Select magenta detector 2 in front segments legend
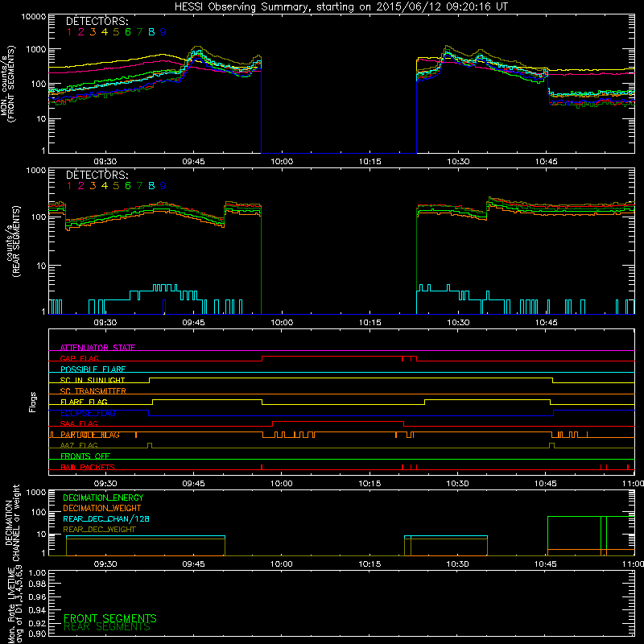This screenshot has width=644, height=644. pyautogui.click(x=81, y=32)
